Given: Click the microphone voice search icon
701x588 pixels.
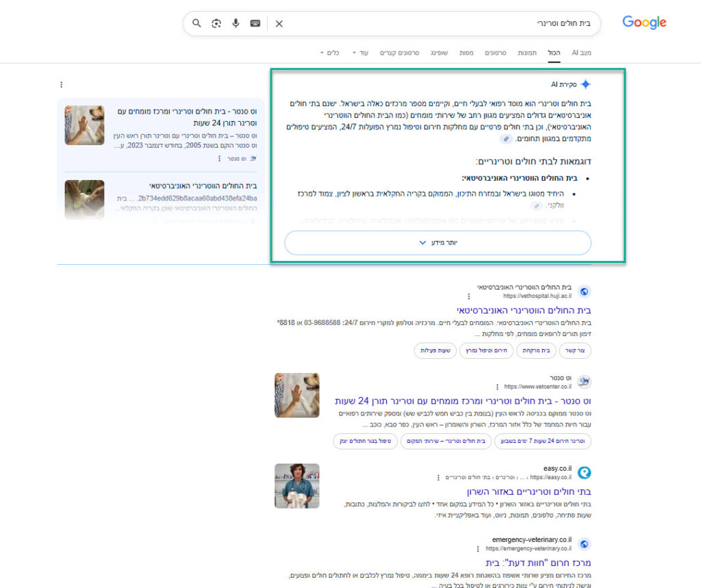Looking at the screenshot, I should coord(235,23).
